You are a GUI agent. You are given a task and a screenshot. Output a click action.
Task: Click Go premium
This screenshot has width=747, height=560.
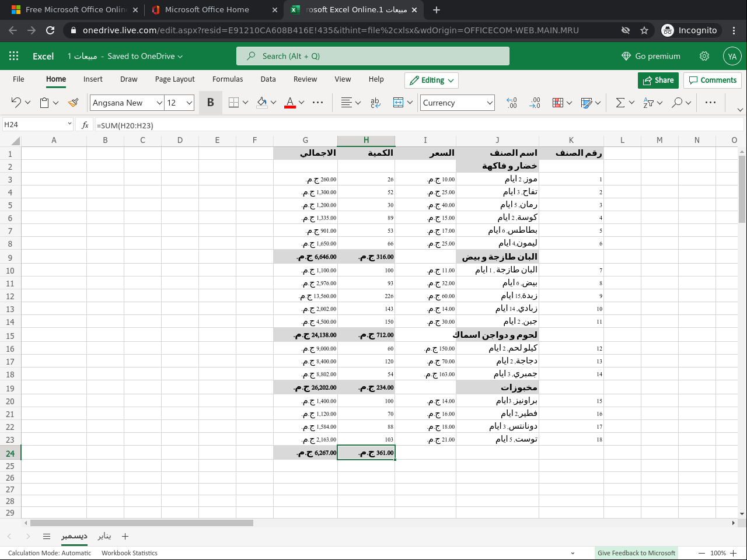pyautogui.click(x=651, y=56)
